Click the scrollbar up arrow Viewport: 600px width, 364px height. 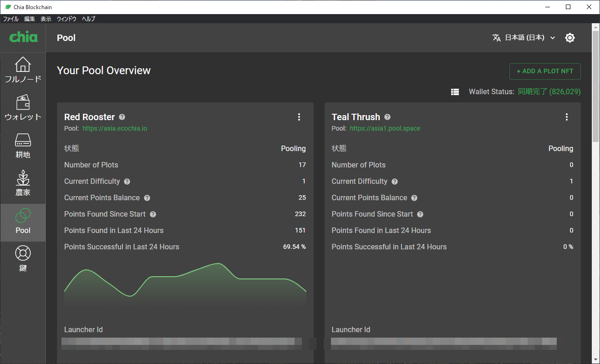point(595,27)
